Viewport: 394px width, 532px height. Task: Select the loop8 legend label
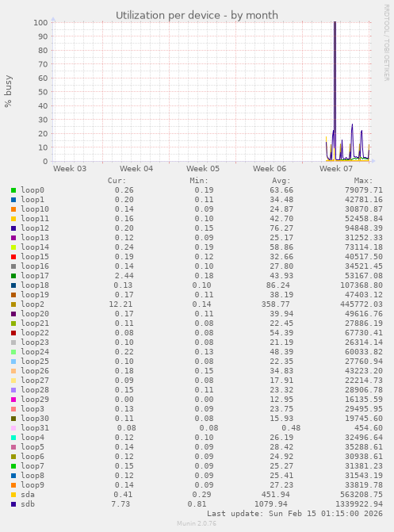33,476
